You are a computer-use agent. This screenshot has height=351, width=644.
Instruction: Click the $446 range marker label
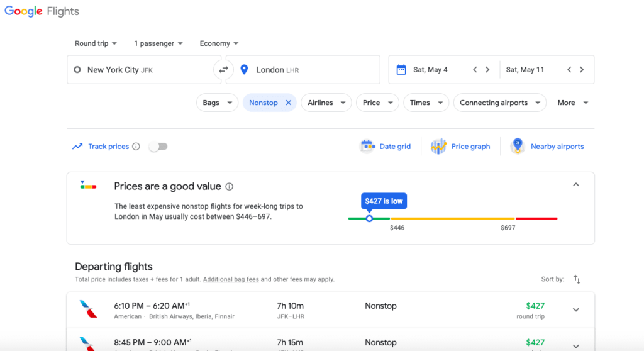click(x=397, y=228)
